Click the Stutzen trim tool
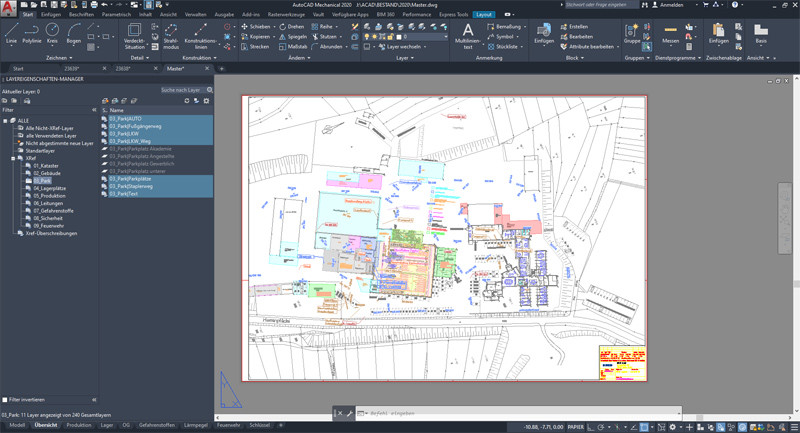Image resolution: width=800 pixels, height=433 pixels. pyautogui.click(x=324, y=37)
